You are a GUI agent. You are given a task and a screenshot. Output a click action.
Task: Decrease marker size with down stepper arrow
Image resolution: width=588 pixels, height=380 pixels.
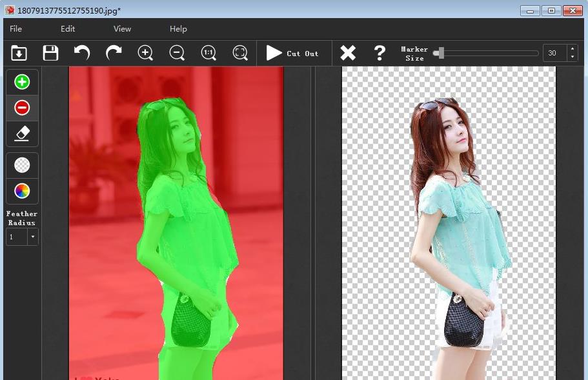pyautogui.click(x=572, y=57)
